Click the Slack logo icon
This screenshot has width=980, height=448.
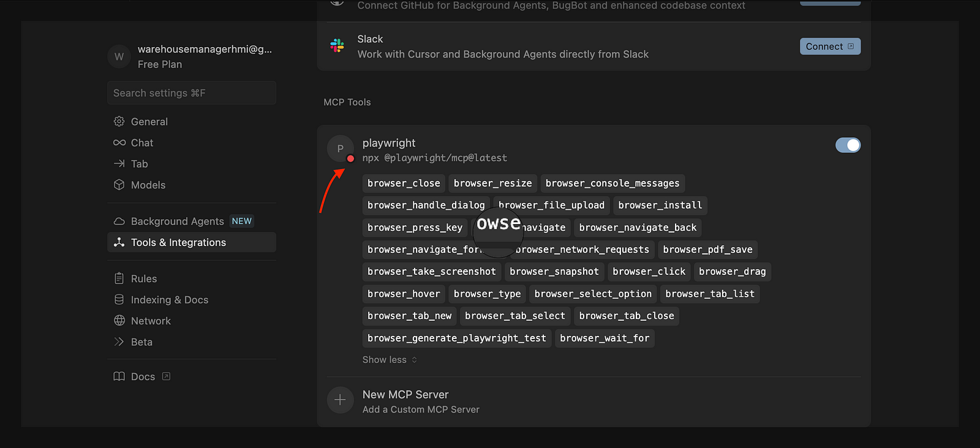click(x=337, y=46)
